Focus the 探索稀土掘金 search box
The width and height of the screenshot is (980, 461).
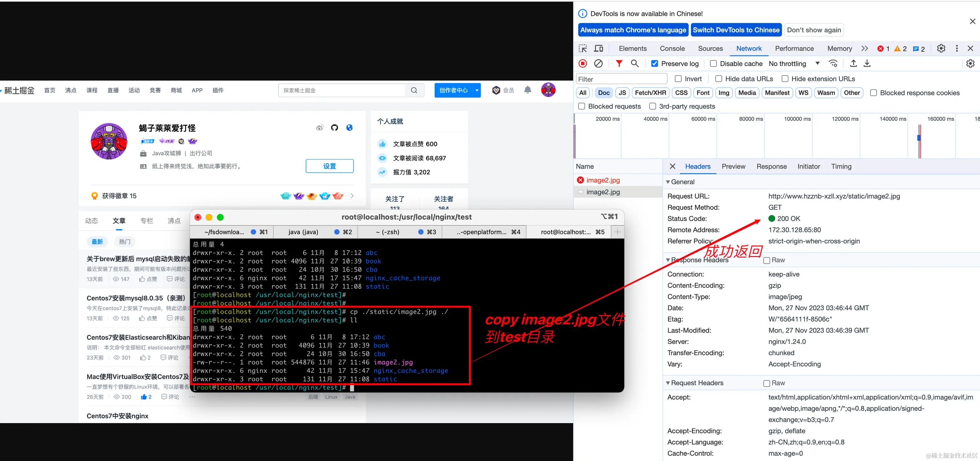pos(342,90)
